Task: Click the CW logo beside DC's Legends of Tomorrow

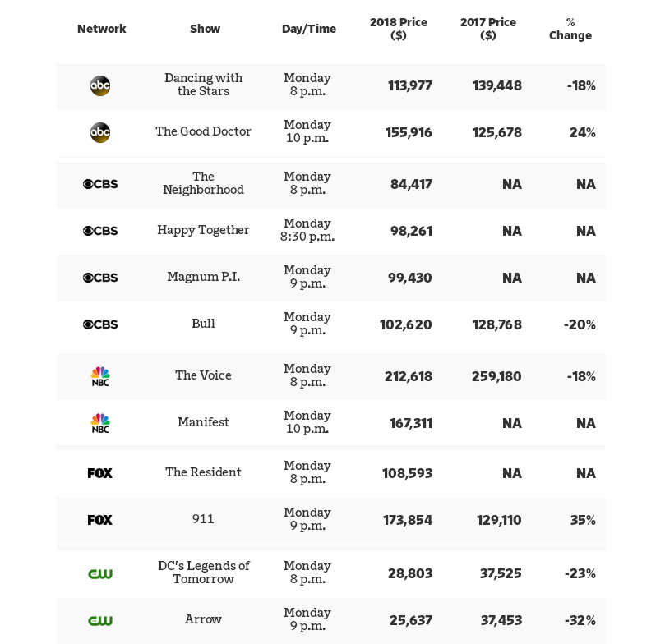Action: coord(100,573)
